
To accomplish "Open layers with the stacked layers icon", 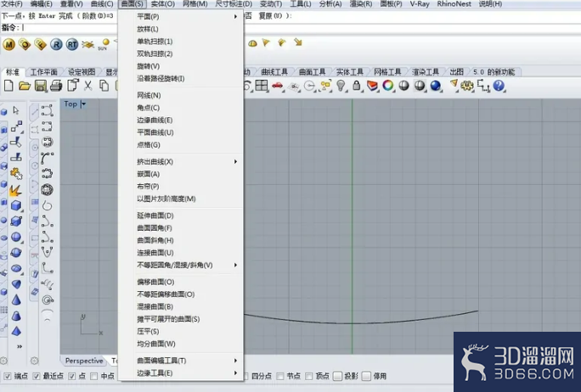I will click(372, 86).
